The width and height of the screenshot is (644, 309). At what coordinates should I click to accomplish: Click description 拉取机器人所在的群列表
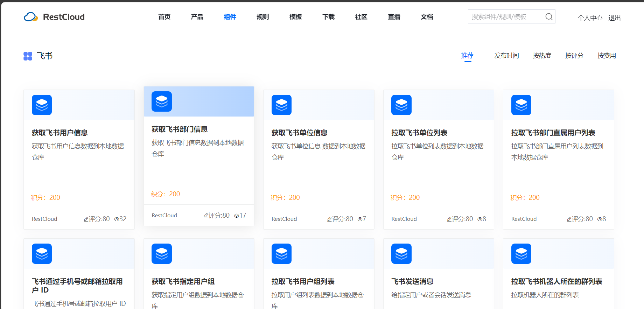pos(545,295)
